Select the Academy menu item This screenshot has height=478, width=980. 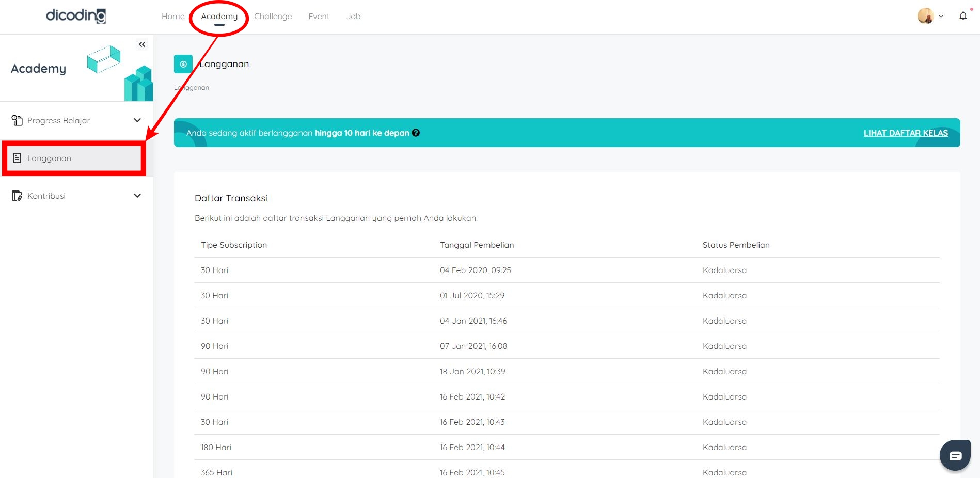(219, 17)
